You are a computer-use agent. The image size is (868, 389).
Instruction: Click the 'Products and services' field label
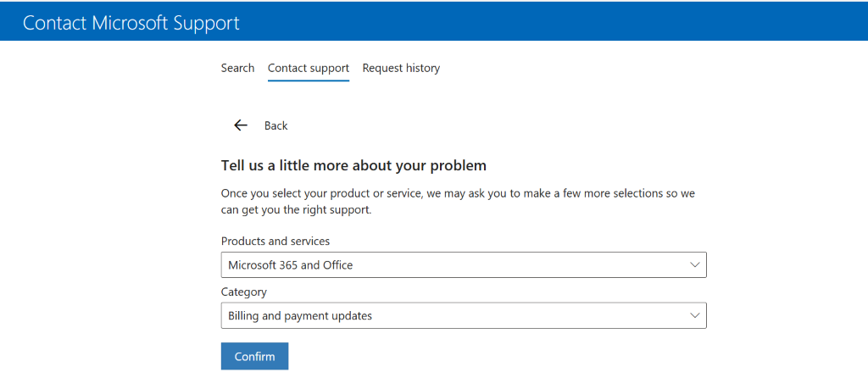(x=275, y=242)
